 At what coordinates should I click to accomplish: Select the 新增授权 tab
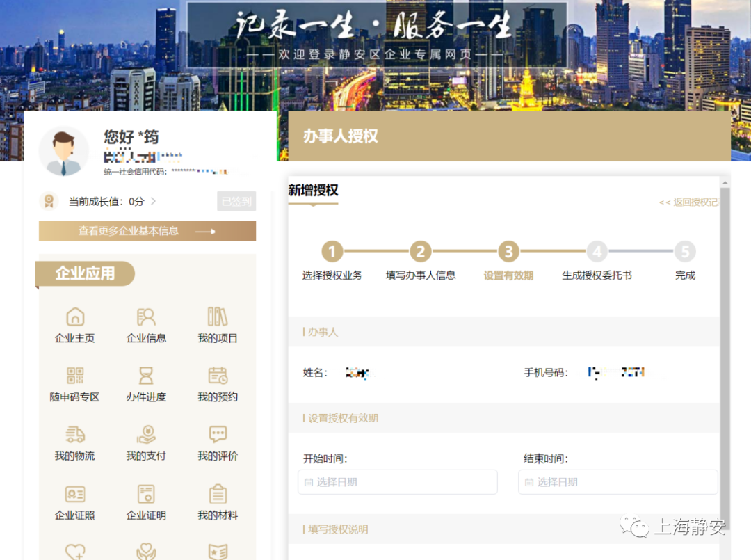[313, 190]
